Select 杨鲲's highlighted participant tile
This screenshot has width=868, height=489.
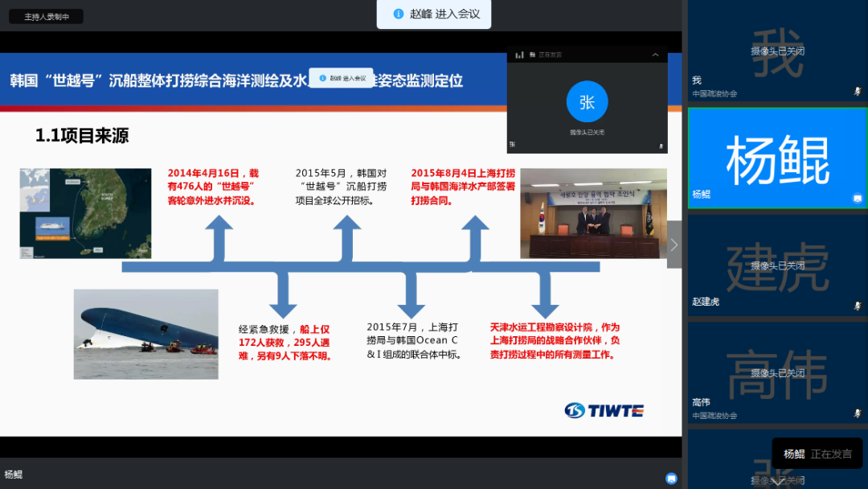(x=776, y=158)
